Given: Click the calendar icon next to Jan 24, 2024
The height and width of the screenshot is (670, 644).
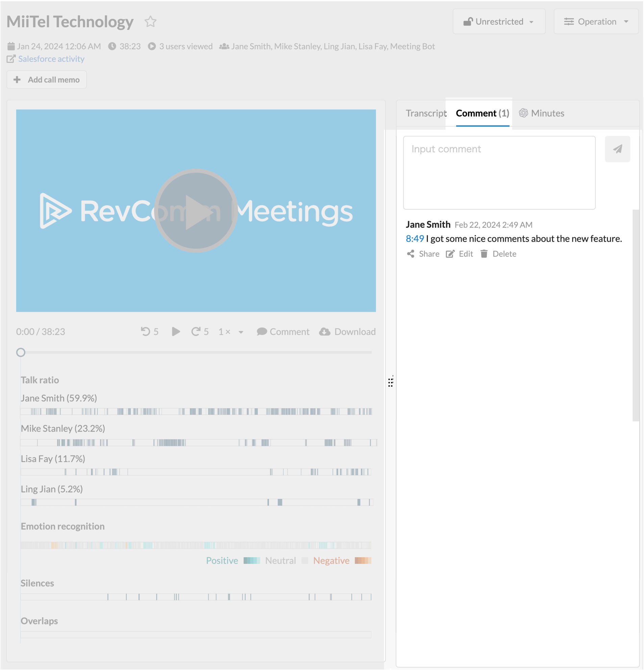Looking at the screenshot, I should [x=11, y=46].
